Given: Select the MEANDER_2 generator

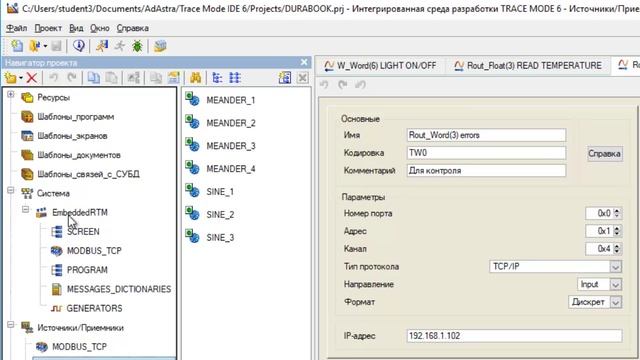Looking at the screenshot, I should (x=220, y=123).
